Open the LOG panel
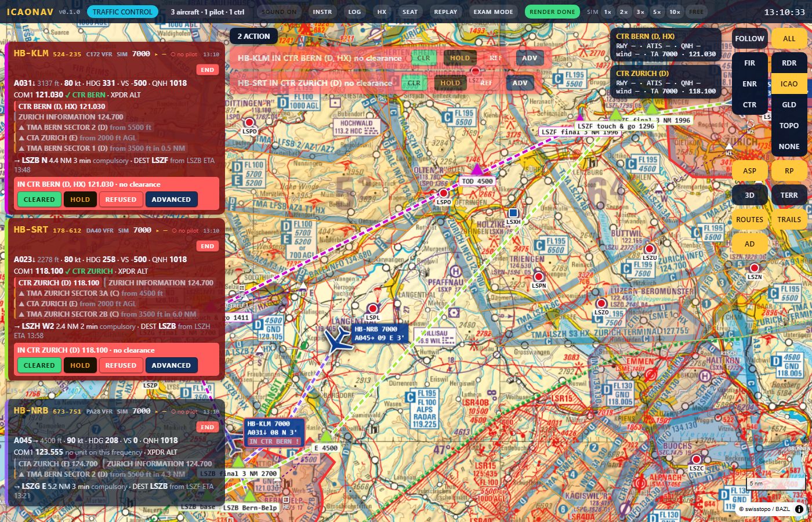The height and width of the screenshot is (522, 812). click(354, 12)
